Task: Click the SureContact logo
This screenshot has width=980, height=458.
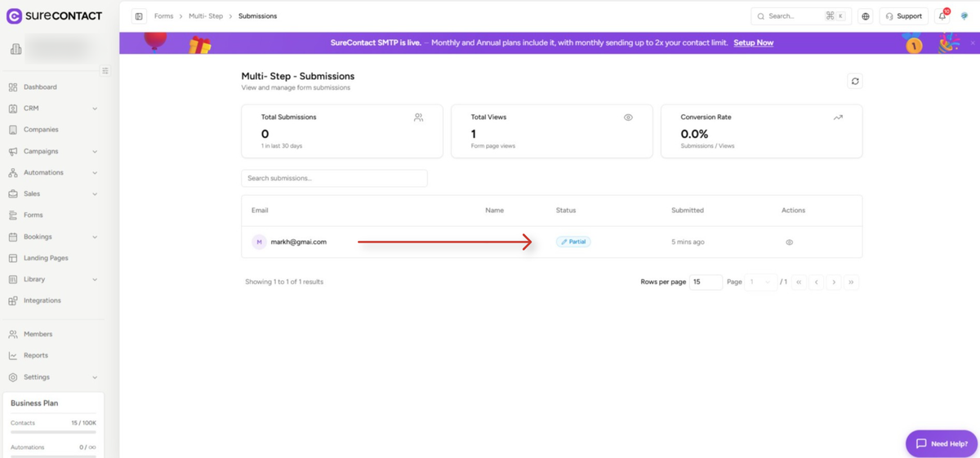Action: 54,16
